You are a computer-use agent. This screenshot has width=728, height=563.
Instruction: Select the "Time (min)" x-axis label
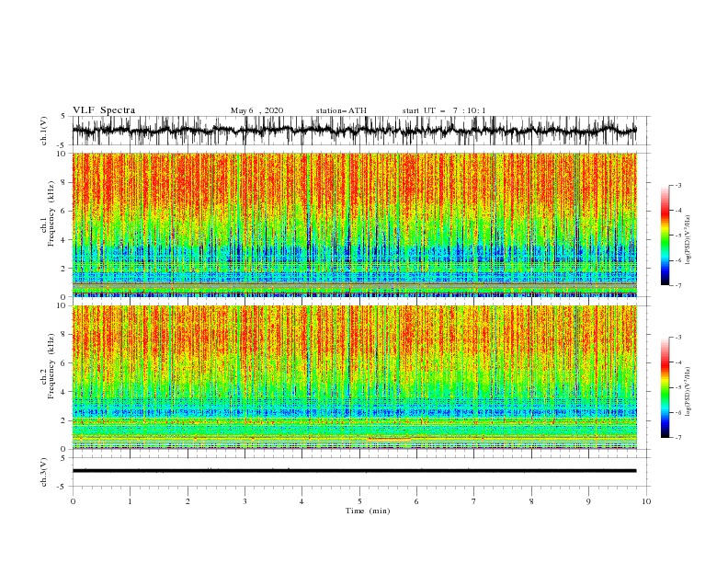[x=368, y=511]
